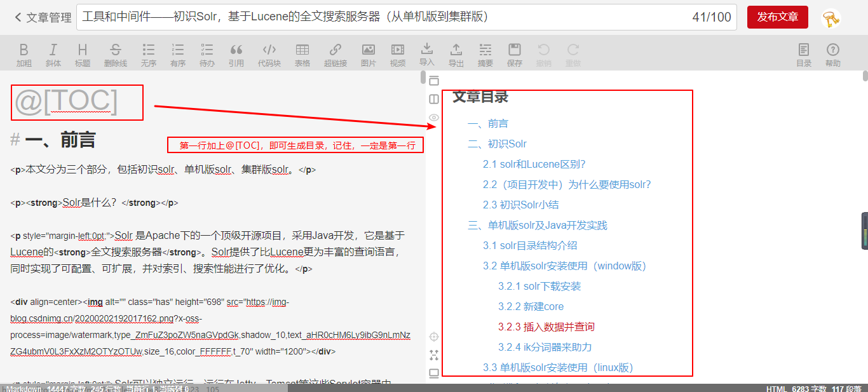Toggle the split editor/preview layout icon

(x=434, y=99)
